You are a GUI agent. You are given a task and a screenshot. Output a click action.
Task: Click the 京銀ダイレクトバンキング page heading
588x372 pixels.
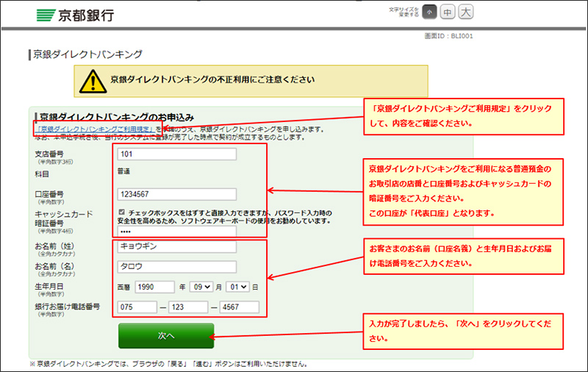(87, 54)
